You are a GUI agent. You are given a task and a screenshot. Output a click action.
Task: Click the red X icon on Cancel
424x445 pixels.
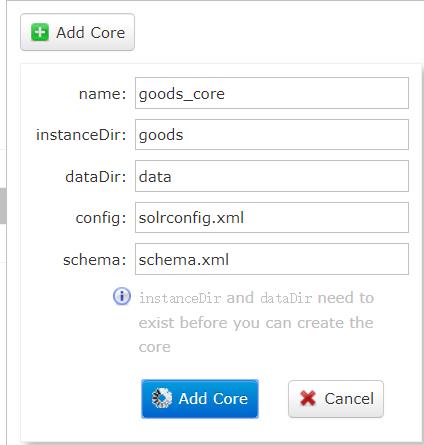pyautogui.click(x=308, y=398)
